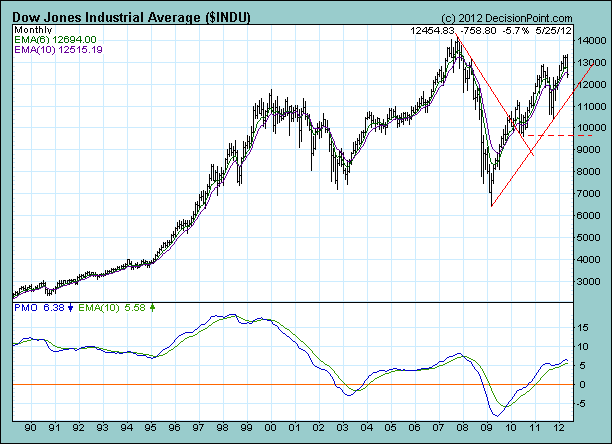Click the year label 96 on time axis

[174, 428]
